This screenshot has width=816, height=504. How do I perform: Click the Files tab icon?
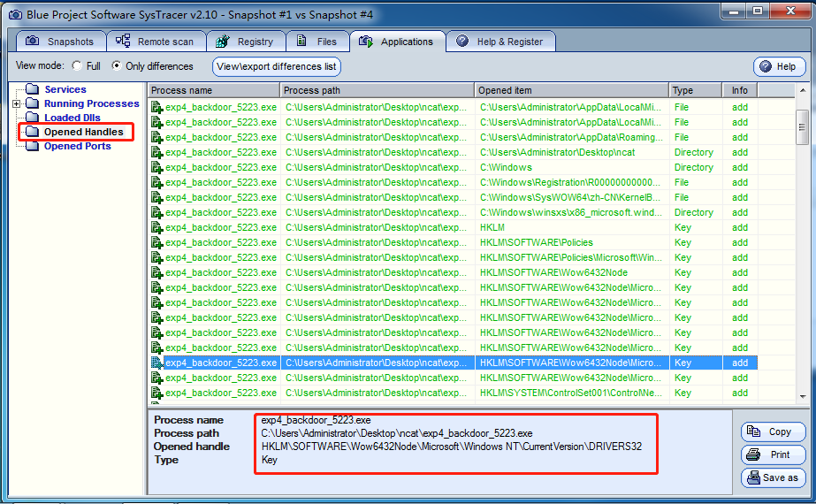coord(301,41)
